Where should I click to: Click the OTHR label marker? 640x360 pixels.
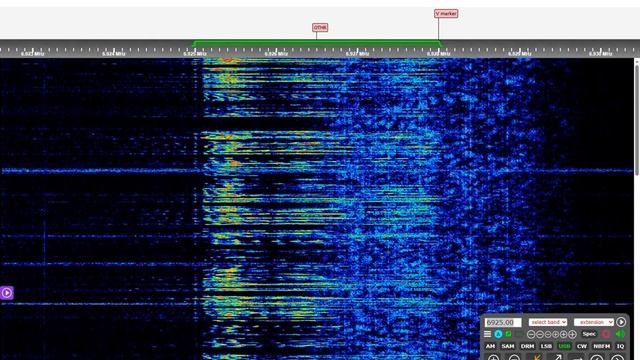click(x=320, y=27)
